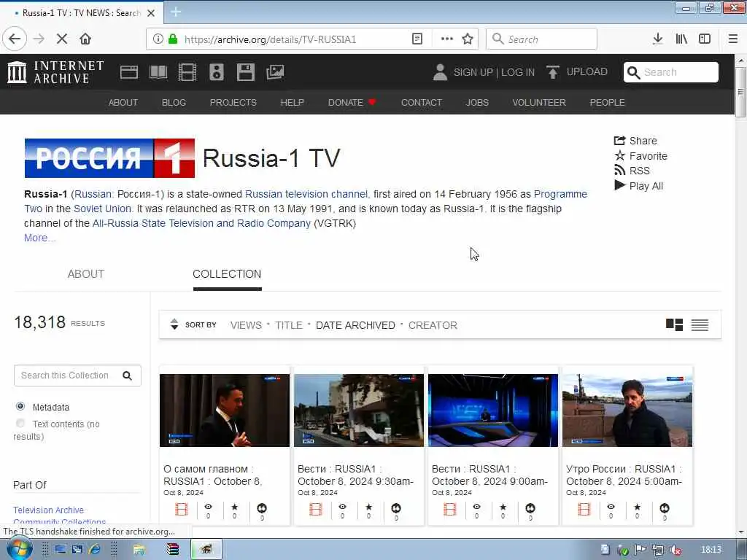Click the UPLOAD button

pyautogui.click(x=577, y=72)
